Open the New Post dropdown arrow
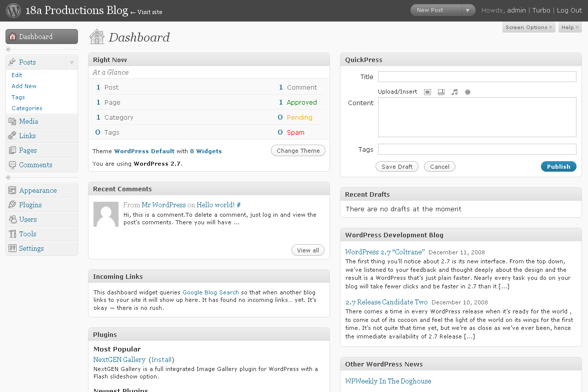Viewport: 588px width, 392px height. 467,10
